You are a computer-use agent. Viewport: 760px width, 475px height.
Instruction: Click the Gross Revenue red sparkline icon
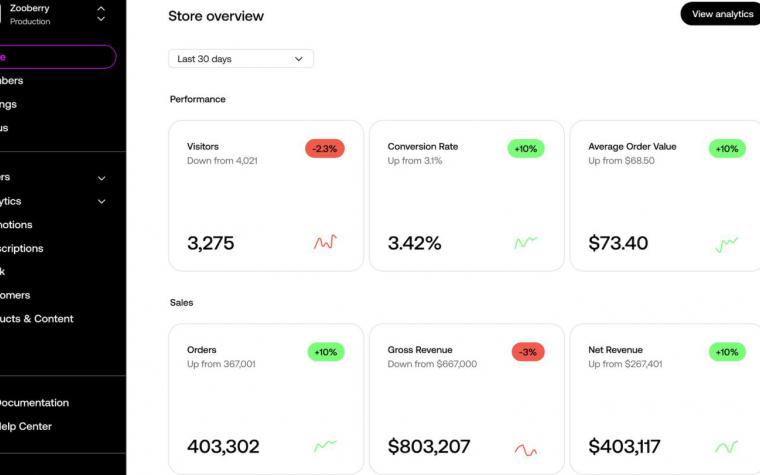point(526,450)
